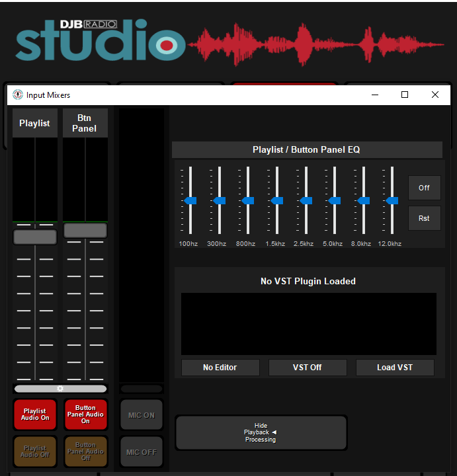Click the Input Mixers window icon

coord(18,95)
